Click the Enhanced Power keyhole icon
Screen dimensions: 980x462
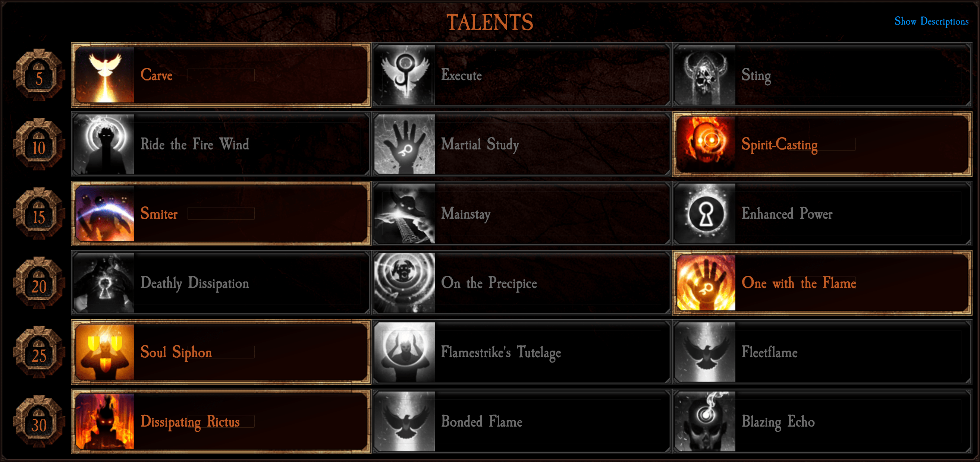pos(705,214)
